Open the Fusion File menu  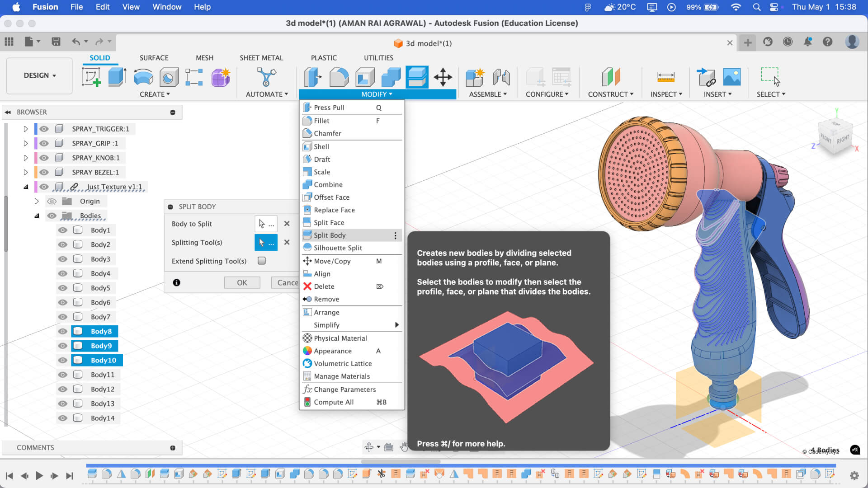(76, 7)
